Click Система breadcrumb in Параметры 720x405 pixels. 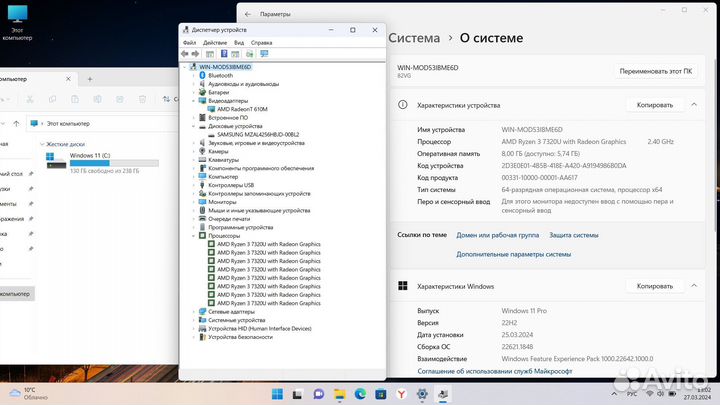click(414, 38)
